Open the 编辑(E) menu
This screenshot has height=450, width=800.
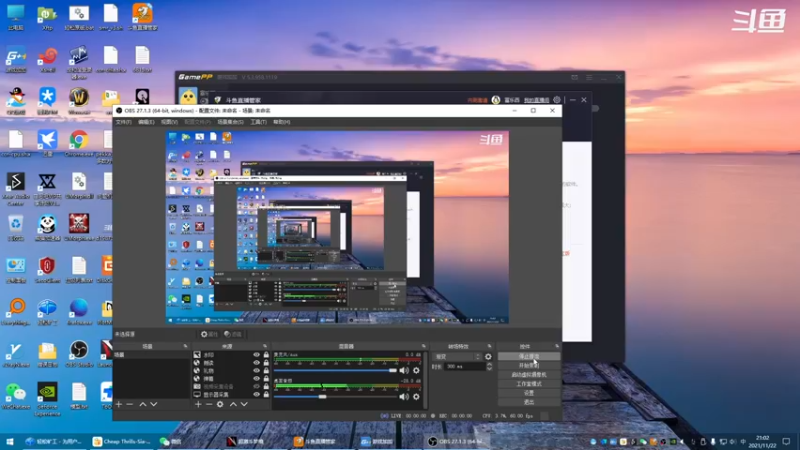[x=146, y=122]
